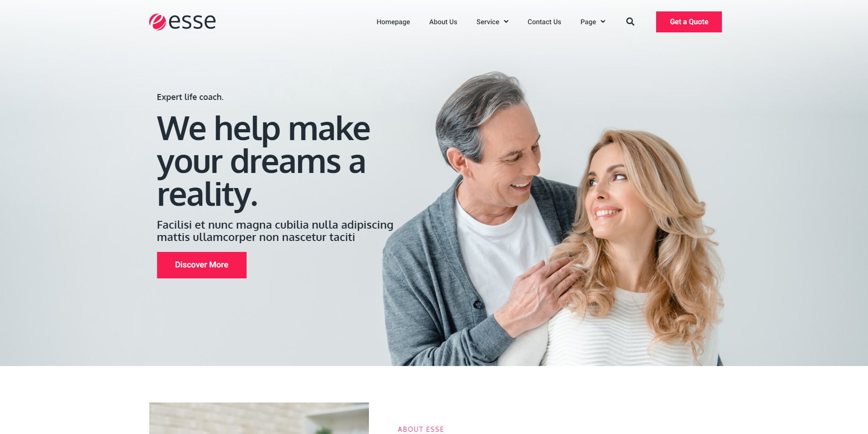The image size is (868, 434).
Task: Click the ABOUT ESSE section label
Action: click(x=421, y=429)
